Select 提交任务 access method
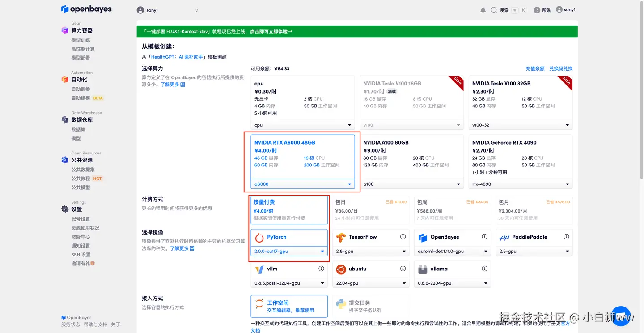The image size is (644, 333). (x=371, y=306)
